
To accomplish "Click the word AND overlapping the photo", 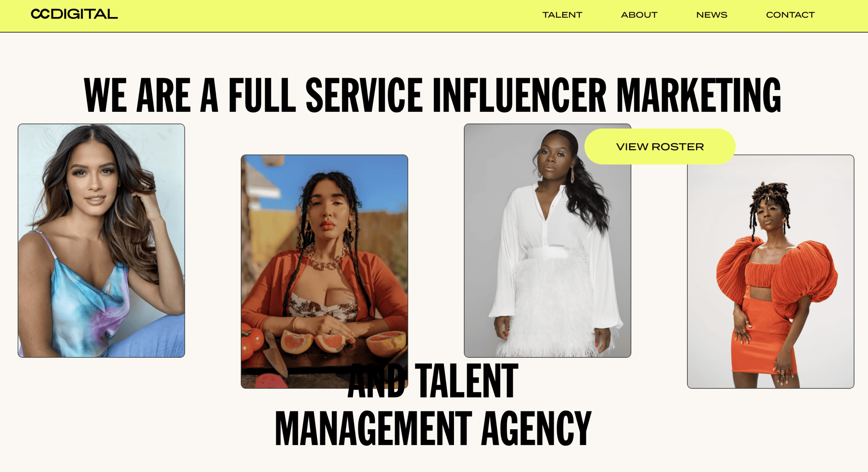I will 376,380.
